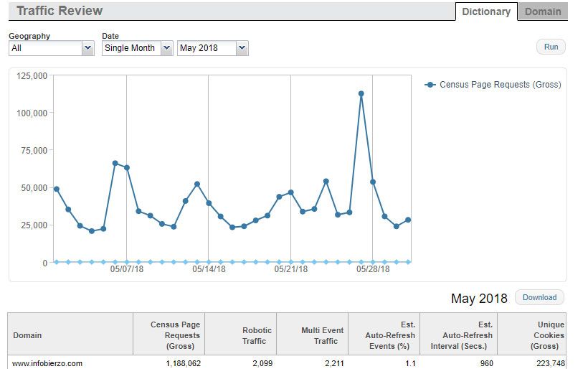The image size is (588, 369).
Task: Click the www.infobierzo.com domain row
Action: click(47, 363)
